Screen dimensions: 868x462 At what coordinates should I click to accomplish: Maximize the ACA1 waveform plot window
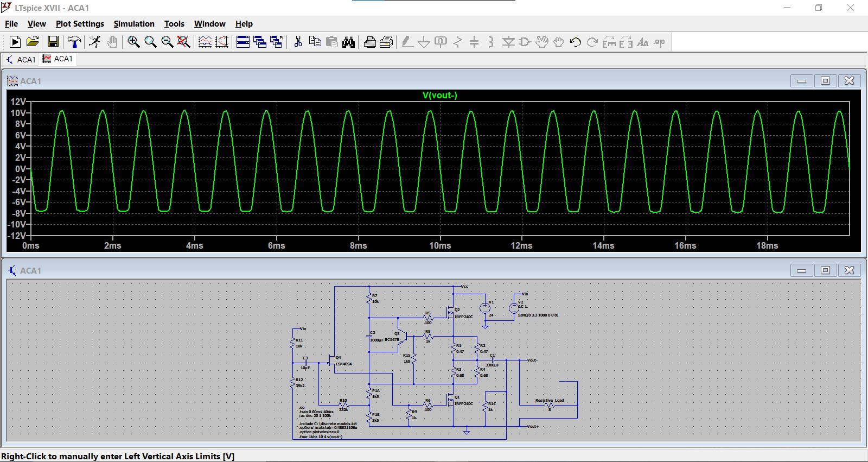825,81
